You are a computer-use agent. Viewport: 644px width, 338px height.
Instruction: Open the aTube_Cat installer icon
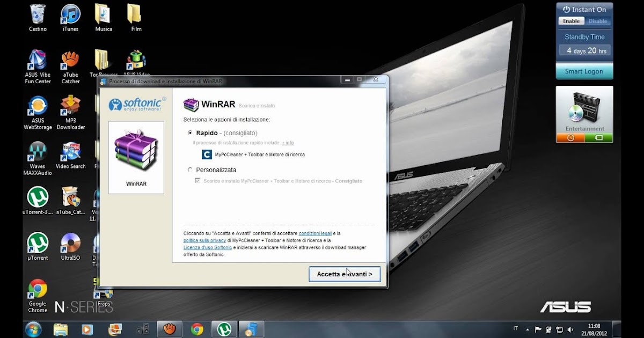coord(70,201)
